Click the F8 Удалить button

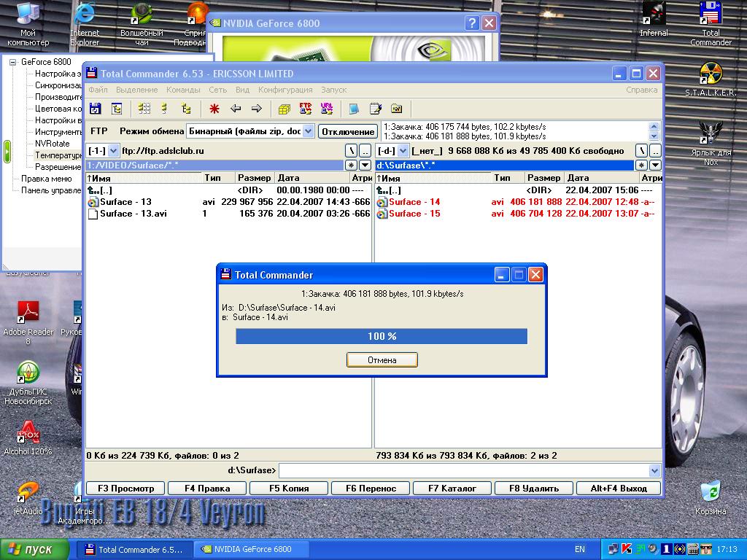click(533, 488)
